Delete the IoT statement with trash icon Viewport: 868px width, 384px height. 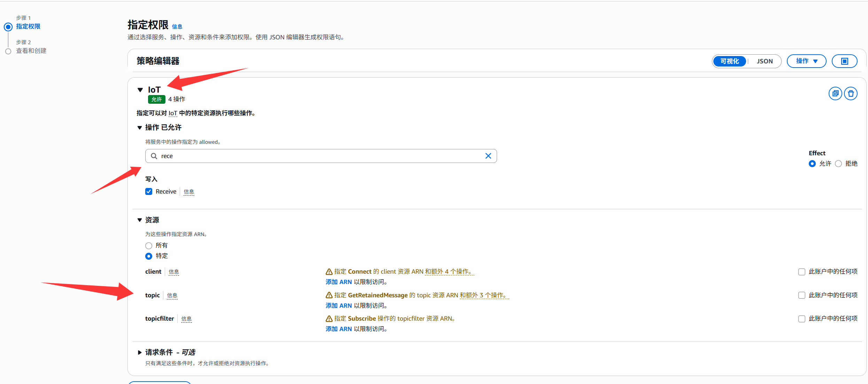click(x=851, y=93)
